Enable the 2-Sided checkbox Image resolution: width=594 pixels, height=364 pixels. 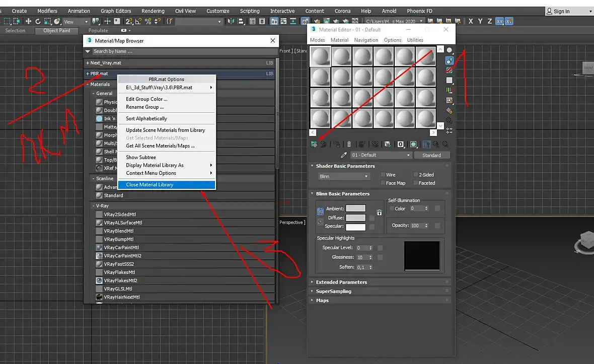point(416,175)
